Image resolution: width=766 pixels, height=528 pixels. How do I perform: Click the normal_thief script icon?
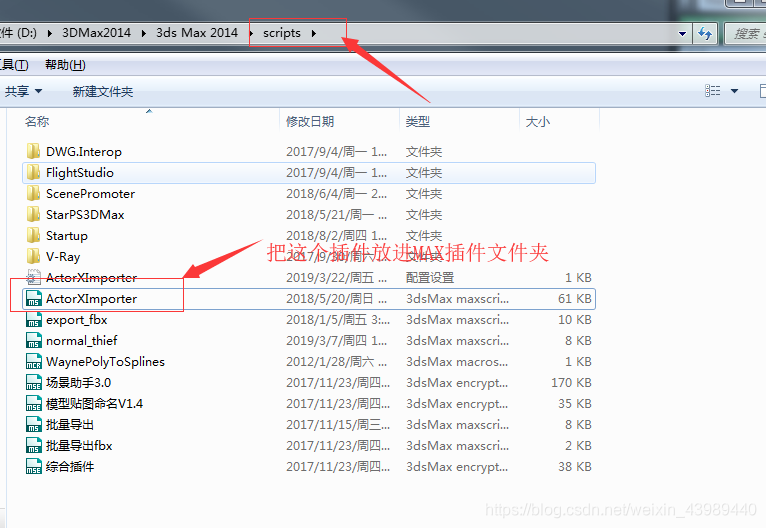click(33, 340)
